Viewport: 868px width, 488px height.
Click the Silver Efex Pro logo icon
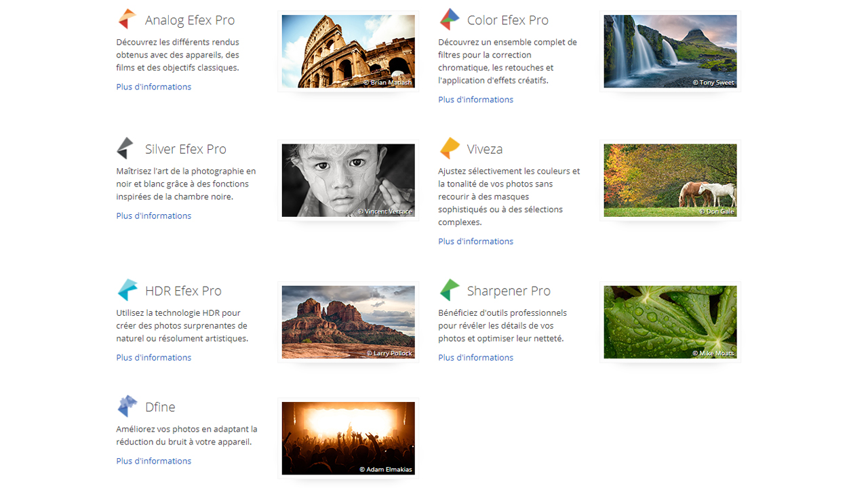[x=125, y=148]
